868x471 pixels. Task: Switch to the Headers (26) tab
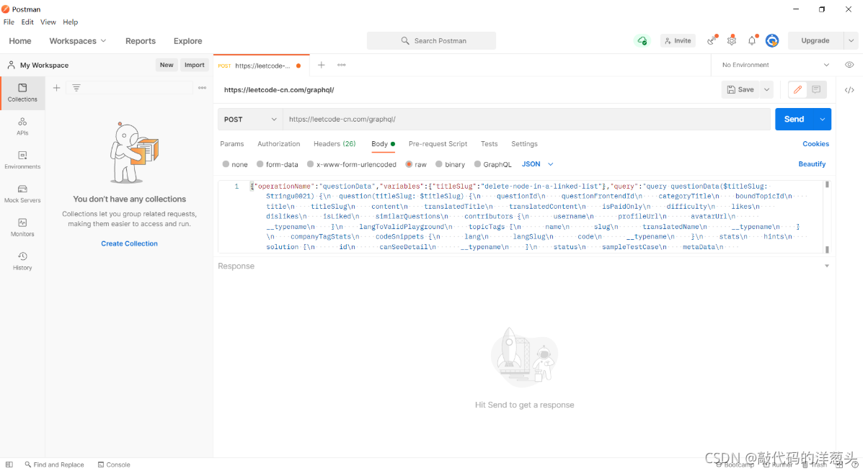click(x=335, y=144)
